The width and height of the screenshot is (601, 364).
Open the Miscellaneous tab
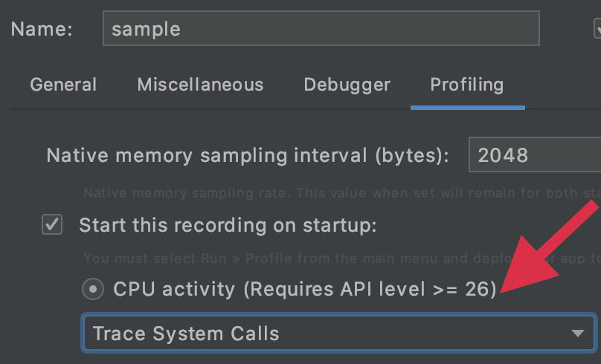click(x=200, y=85)
